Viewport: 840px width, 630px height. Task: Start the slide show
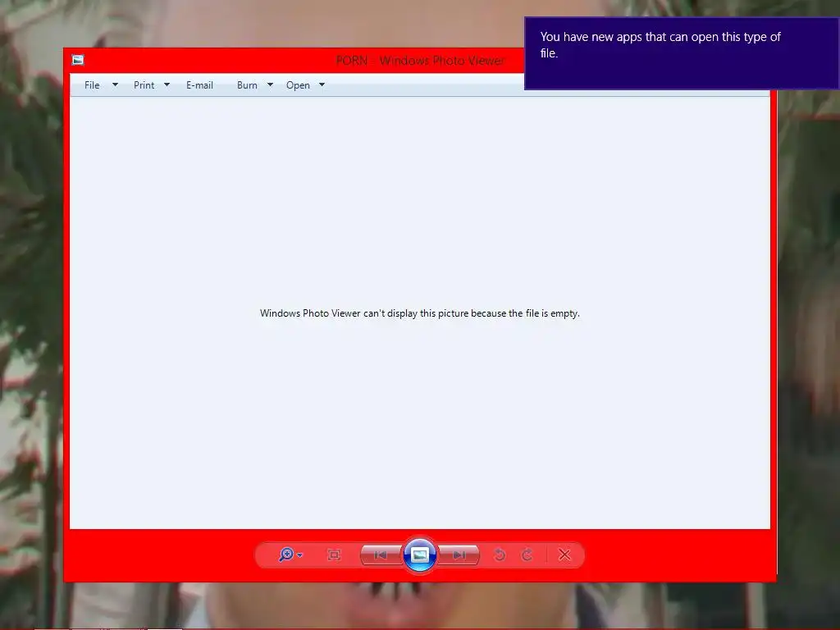coord(419,555)
